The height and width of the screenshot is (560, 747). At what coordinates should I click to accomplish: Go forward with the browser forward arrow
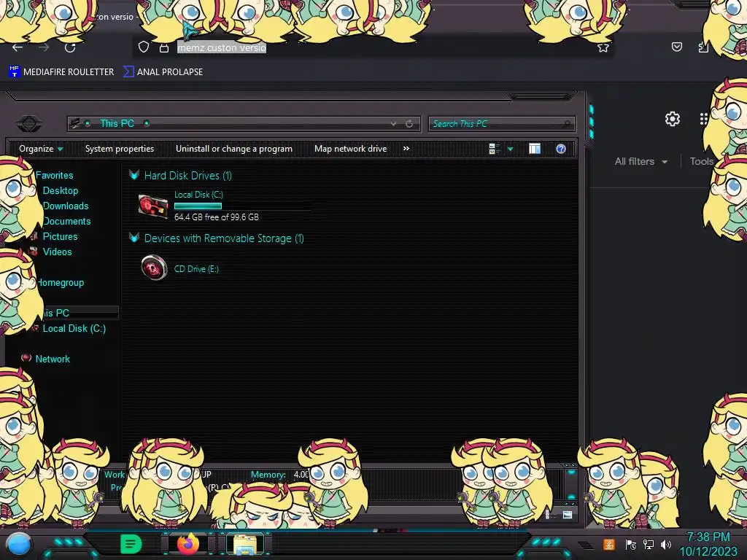tap(44, 47)
